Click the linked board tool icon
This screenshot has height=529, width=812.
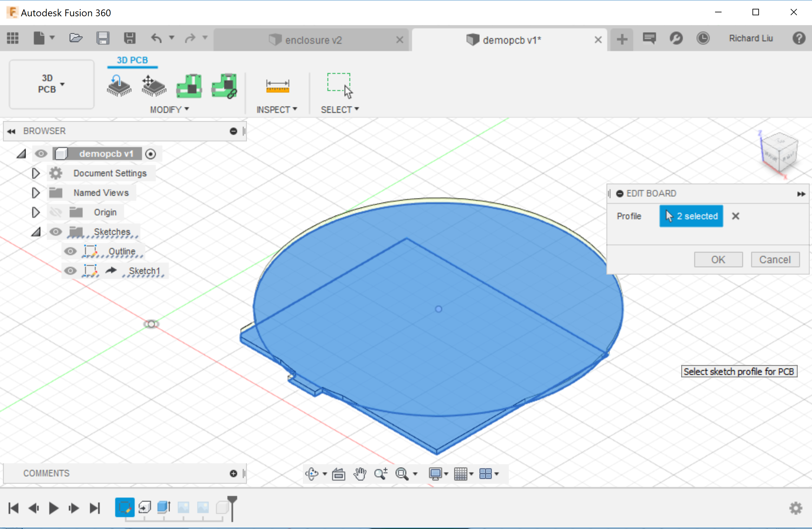(224, 85)
